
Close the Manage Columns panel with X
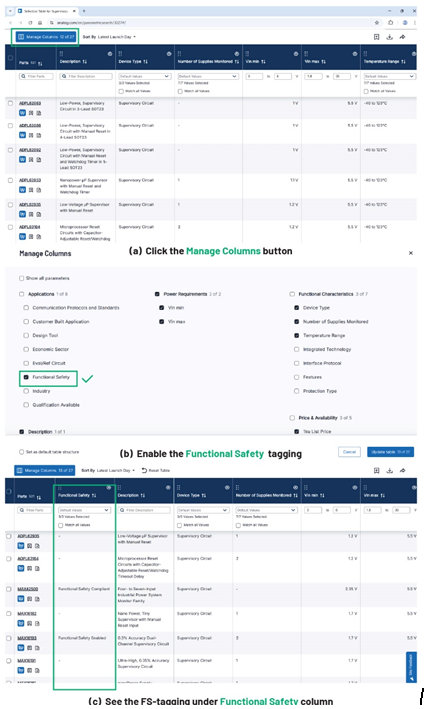tap(410, 253)
